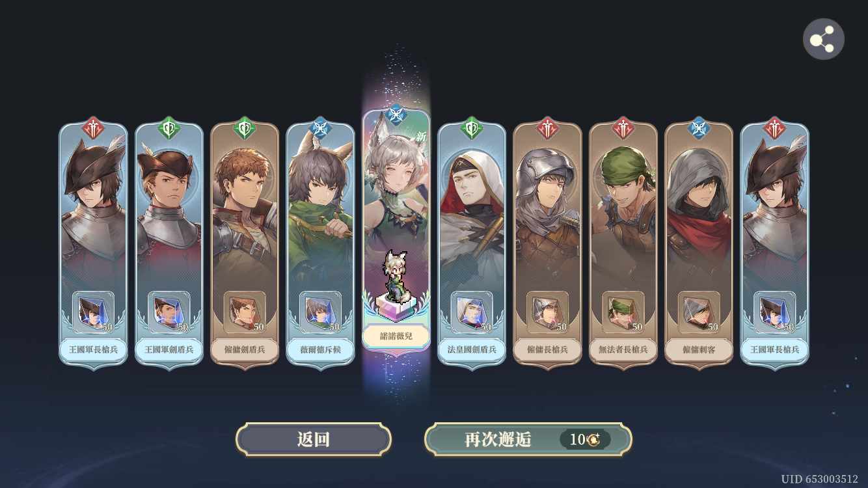Click the pixel sprite of 諾諾薇兒

[396, 275]
